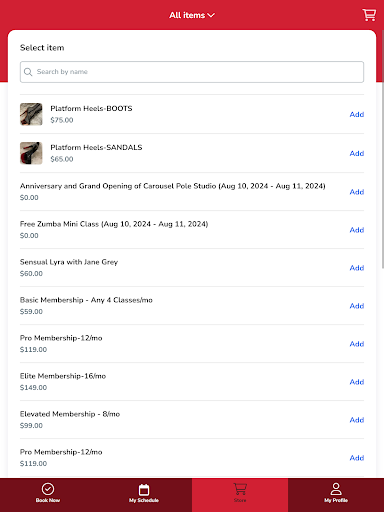
Task: Add Platform Heels-SANDALS to cart
Action: point(357,153)
